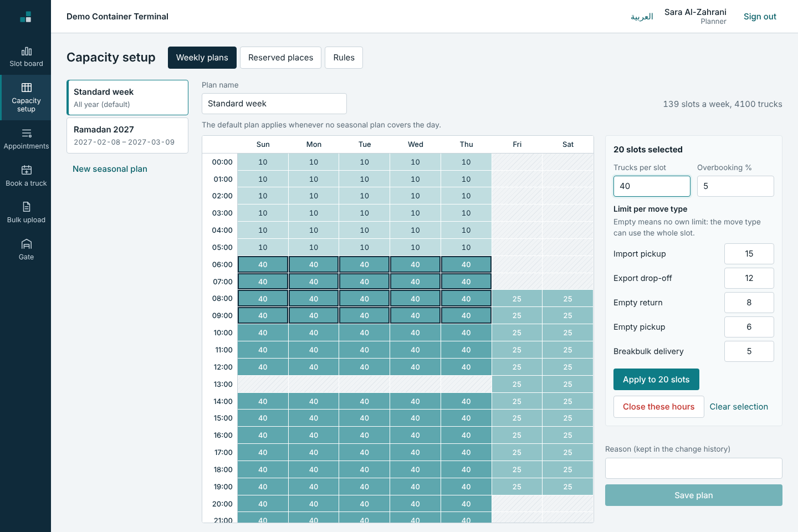Click the Reason input field
This screenshot has width=798, height=532.
pos(694,468)
